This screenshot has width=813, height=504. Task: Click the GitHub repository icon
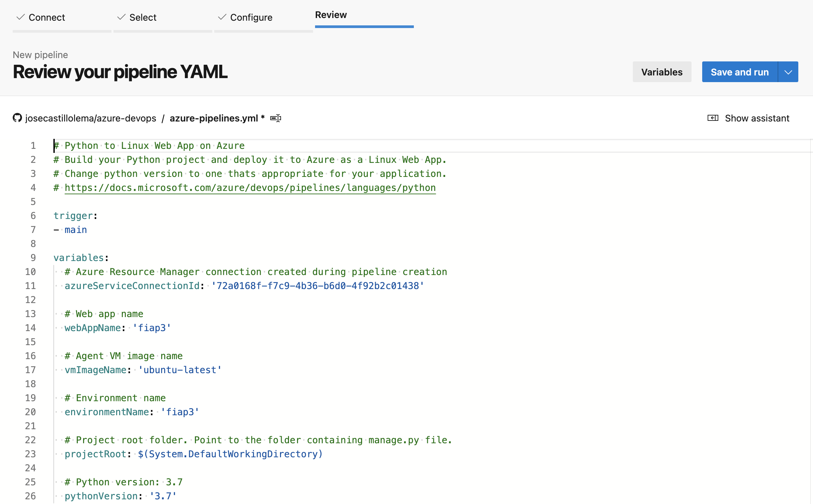point(17,118)
